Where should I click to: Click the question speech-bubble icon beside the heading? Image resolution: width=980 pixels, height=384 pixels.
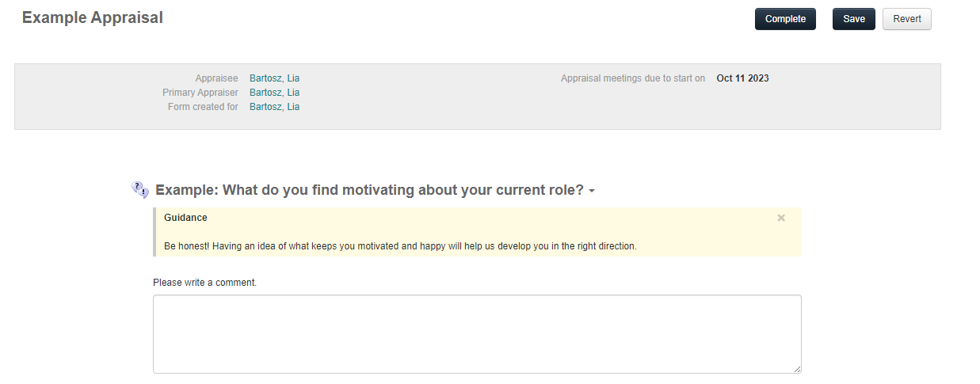click(x=140, y=190)
